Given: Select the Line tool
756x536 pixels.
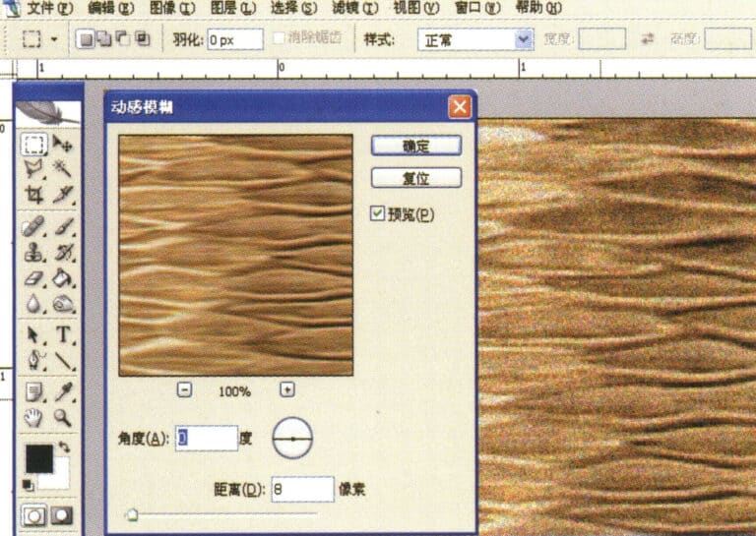Looking at the screenshot, I should point(63,360).
